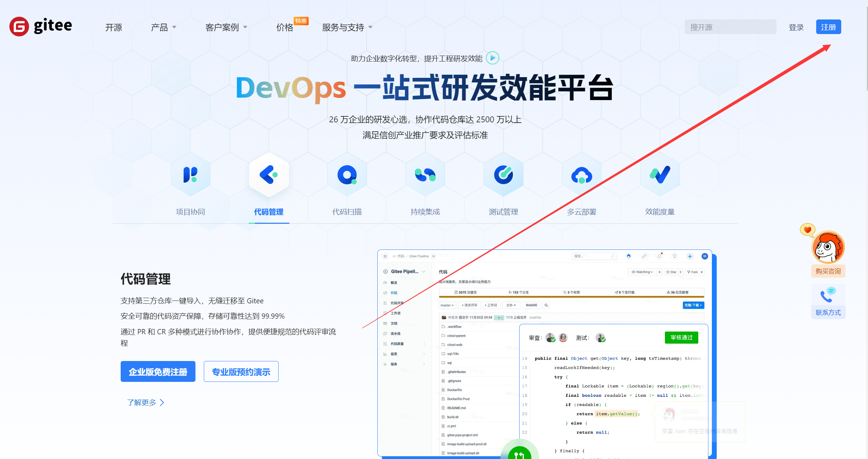Click the hamburger menu icon in demo
This screenshot has height=459, width=868.
tap(385, 256)
